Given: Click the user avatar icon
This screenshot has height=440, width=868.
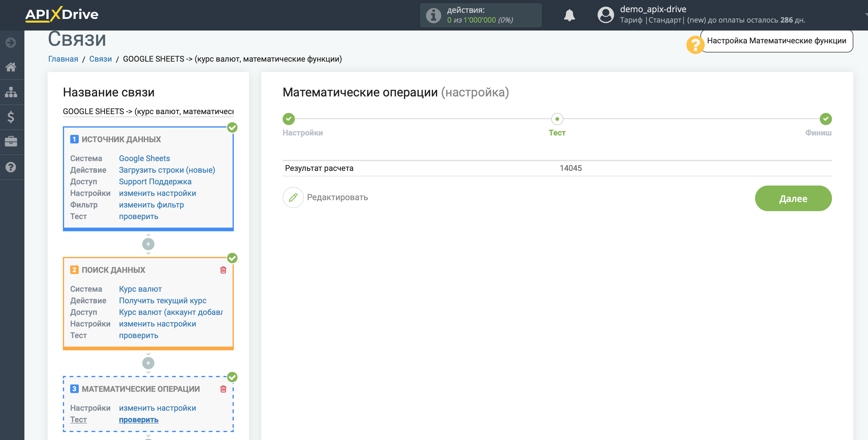Looking at the screenshot, I should pos(606,15).
